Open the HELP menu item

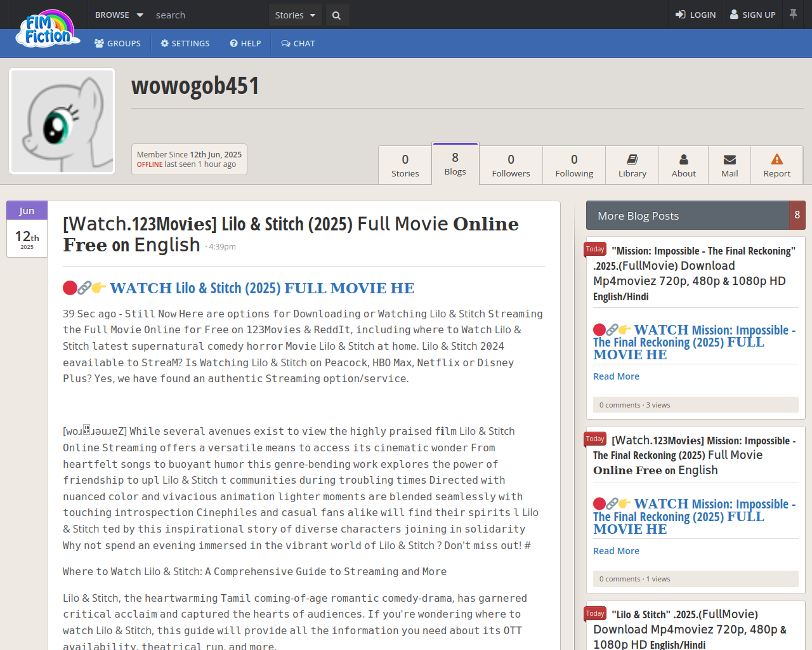246,43
